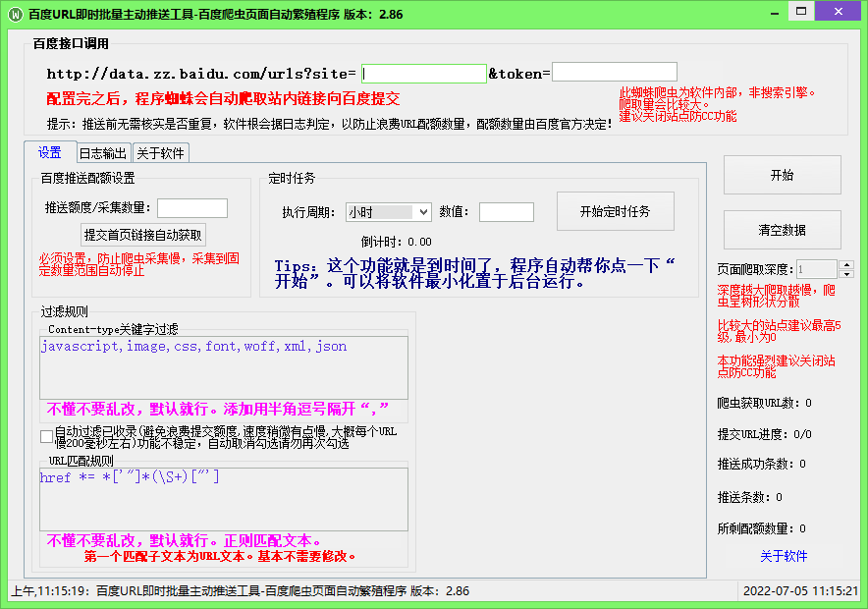Click the 推送成功条数: 0 label
This screenshot has height=609, width=868.
point(762,464)
